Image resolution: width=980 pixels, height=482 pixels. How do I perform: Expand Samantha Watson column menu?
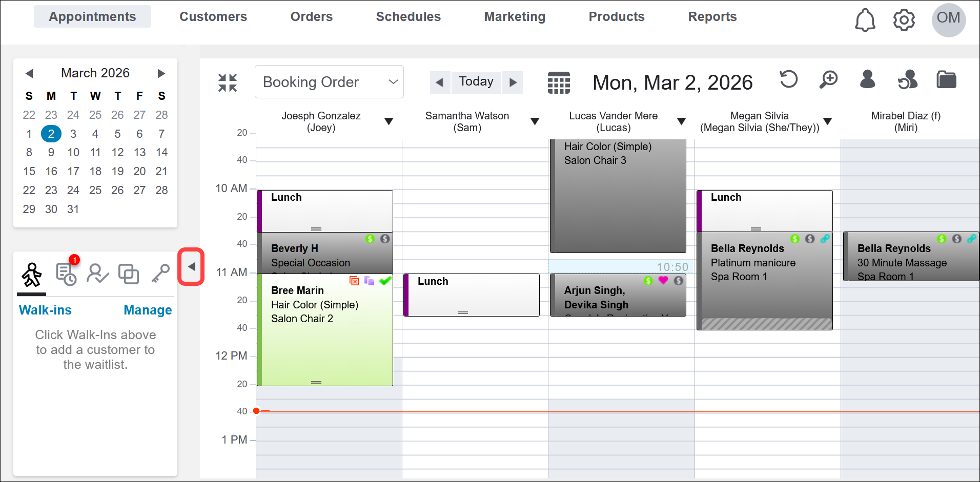click(x=535, y=121)
